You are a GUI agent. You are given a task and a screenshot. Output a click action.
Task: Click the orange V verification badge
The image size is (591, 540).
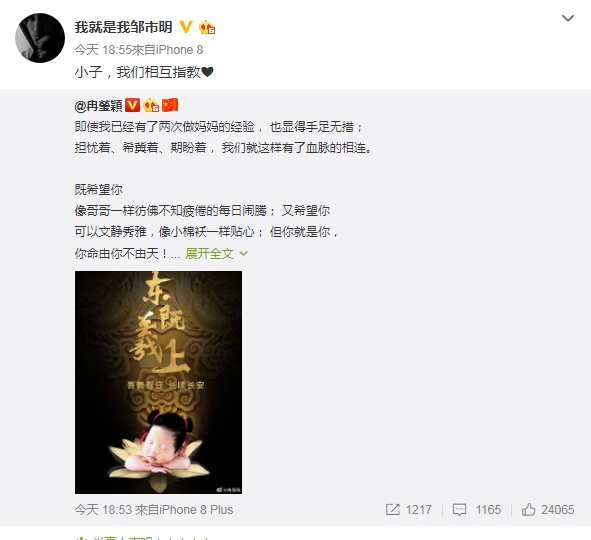point(186,27)
